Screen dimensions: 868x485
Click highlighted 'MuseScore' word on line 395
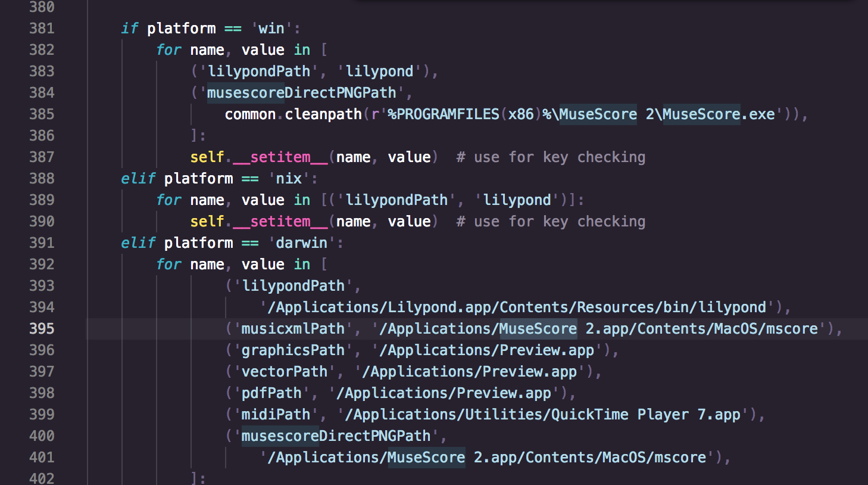pyautogui.click(x=538, y=328)
